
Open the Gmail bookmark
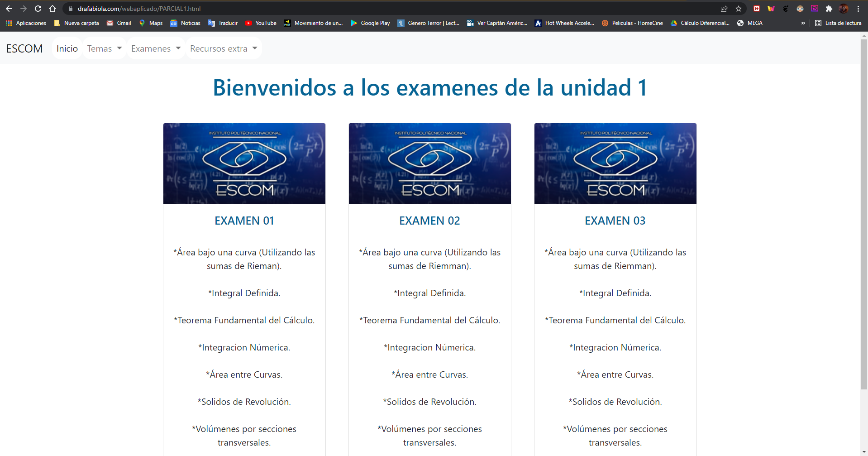click(119, 23)
